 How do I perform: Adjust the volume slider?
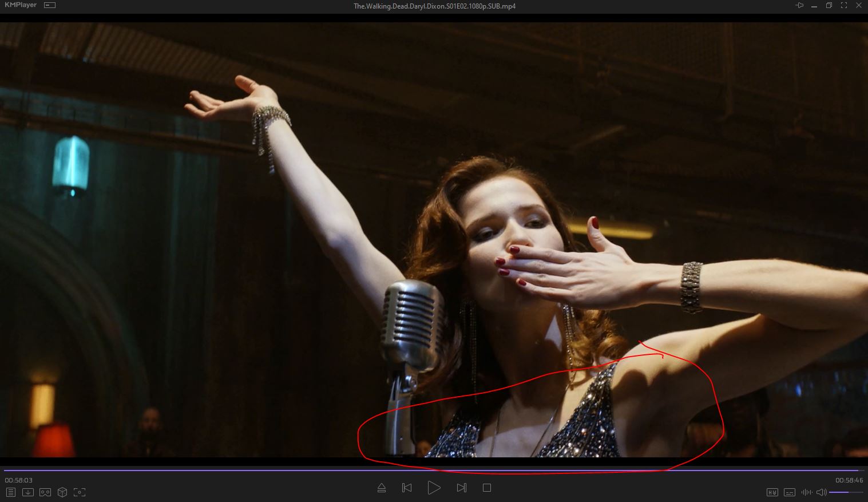tap(846, 492)
